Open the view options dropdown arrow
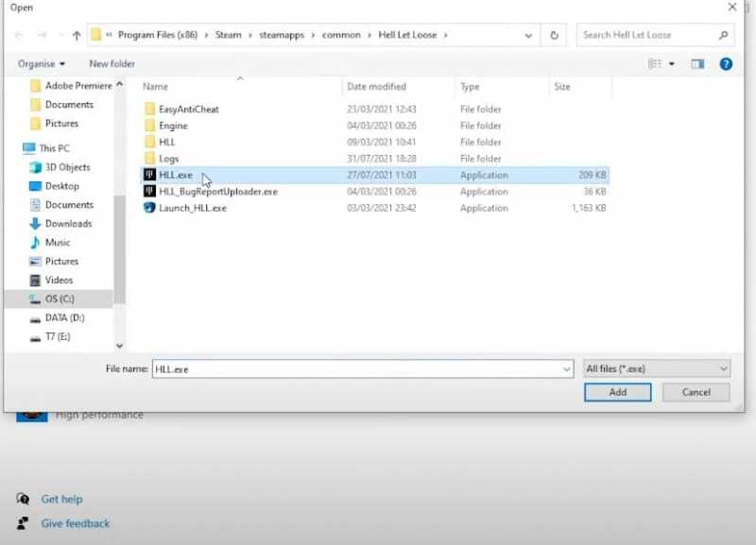The image size is (756, 545). tap(672, 64)
